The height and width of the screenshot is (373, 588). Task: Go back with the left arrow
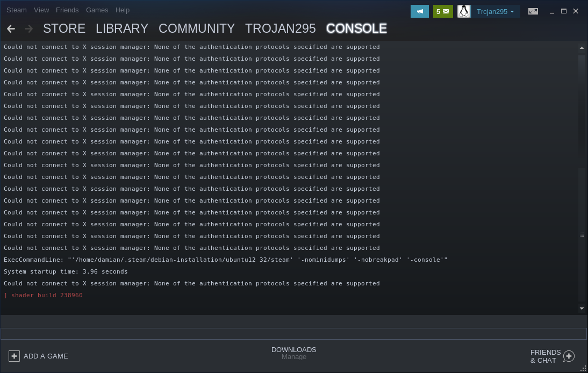coord(11,28)
